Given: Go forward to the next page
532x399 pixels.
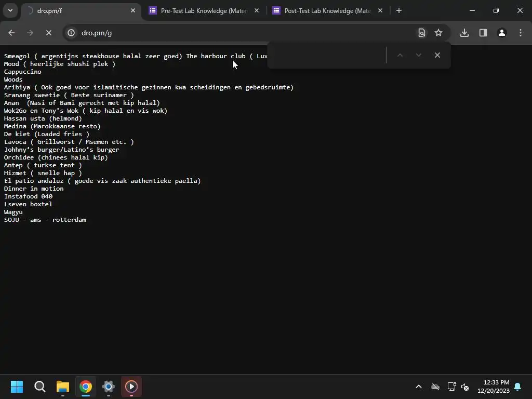Looking at the screenshot, I should click(30, 33).
